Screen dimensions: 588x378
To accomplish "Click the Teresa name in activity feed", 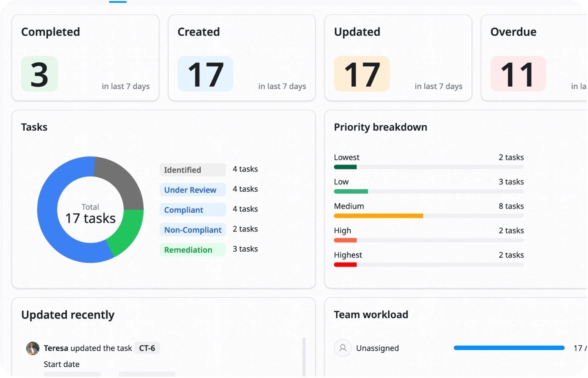I will coord(56,348).
